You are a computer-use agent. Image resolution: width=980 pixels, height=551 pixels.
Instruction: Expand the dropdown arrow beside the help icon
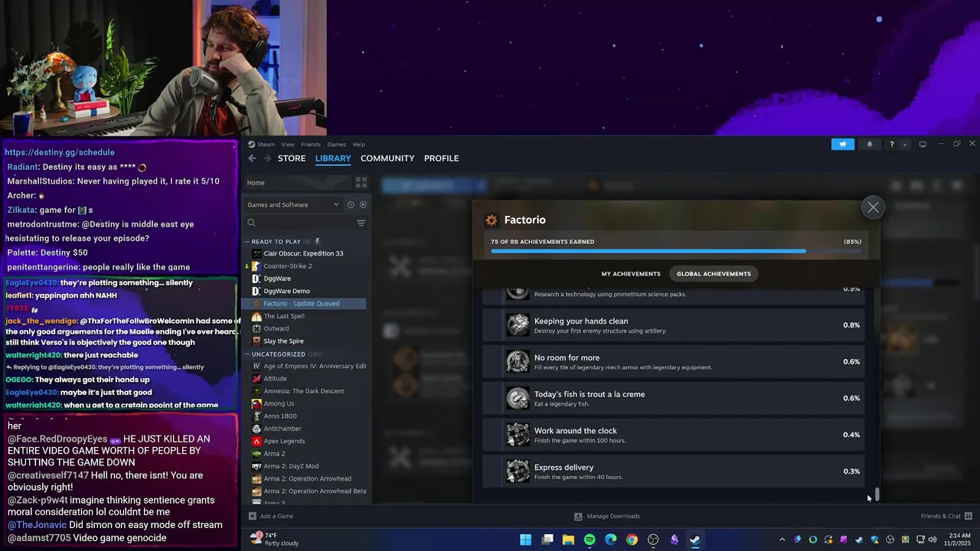click(905, 144)
